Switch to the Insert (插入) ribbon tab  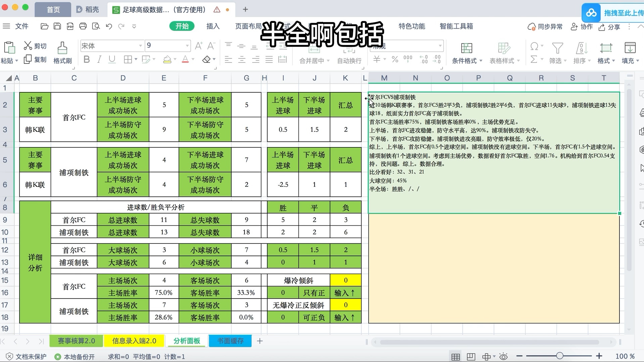point(213,26)
